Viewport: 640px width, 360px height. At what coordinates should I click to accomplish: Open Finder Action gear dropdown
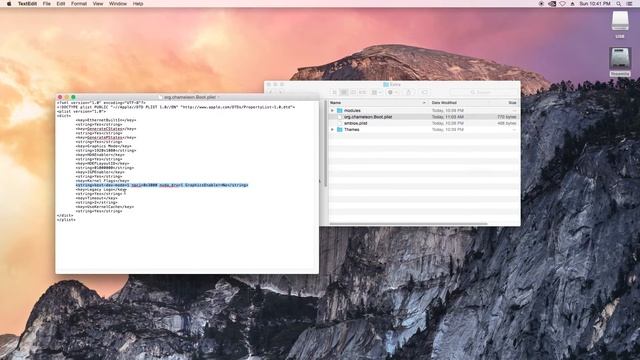point(392,92)
